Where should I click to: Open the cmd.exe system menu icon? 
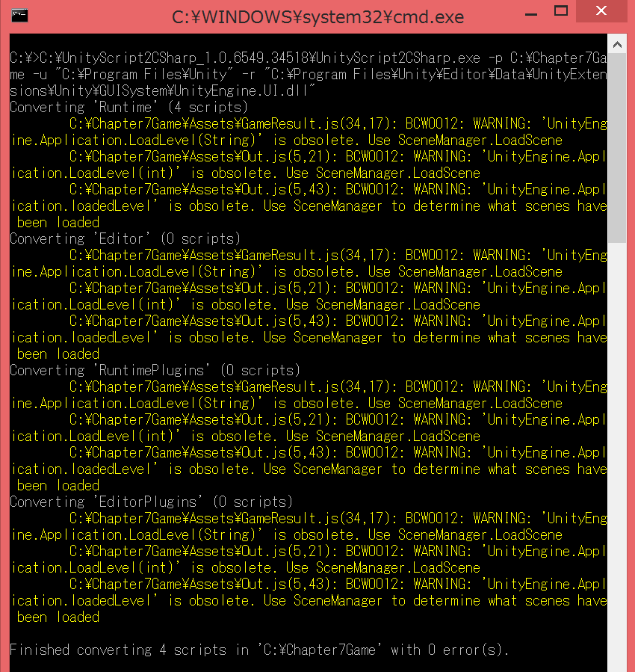click(19, 15)
